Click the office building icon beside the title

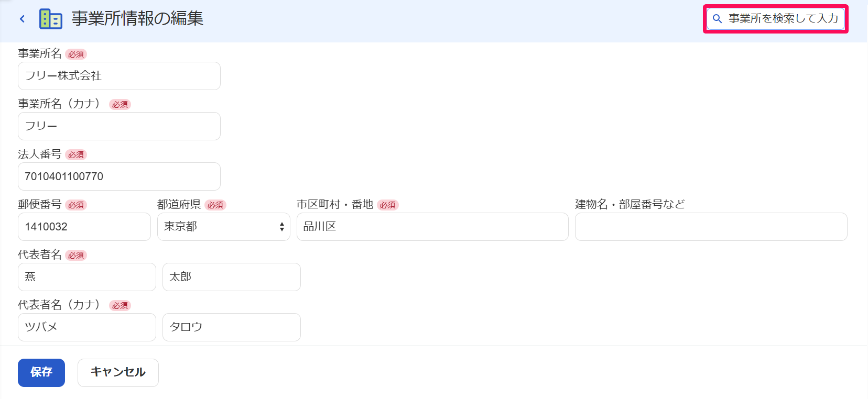(51, 19)
